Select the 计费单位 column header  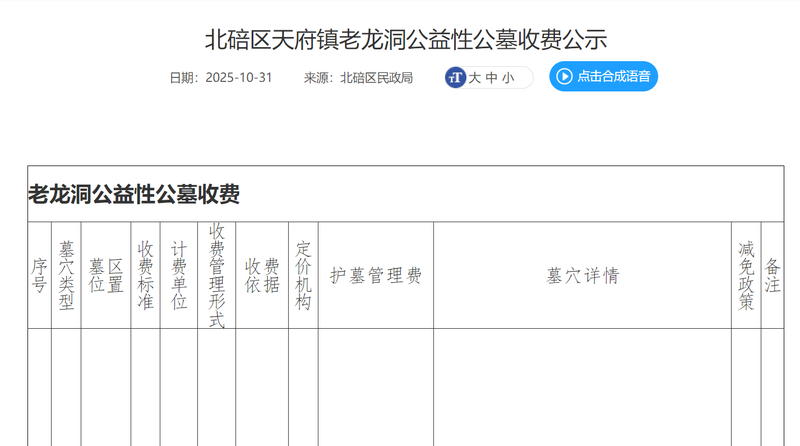click(179, 275)
